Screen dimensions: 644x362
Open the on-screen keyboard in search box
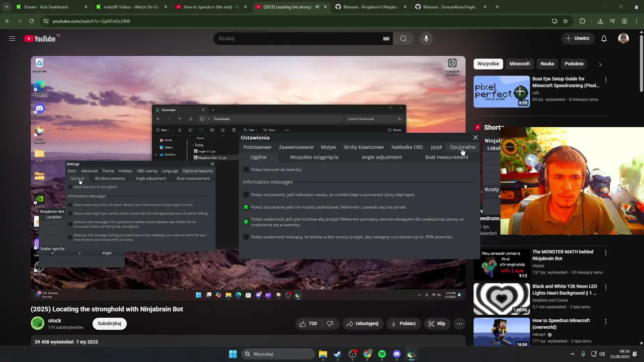pyautogui.click(x=386, y=39)
